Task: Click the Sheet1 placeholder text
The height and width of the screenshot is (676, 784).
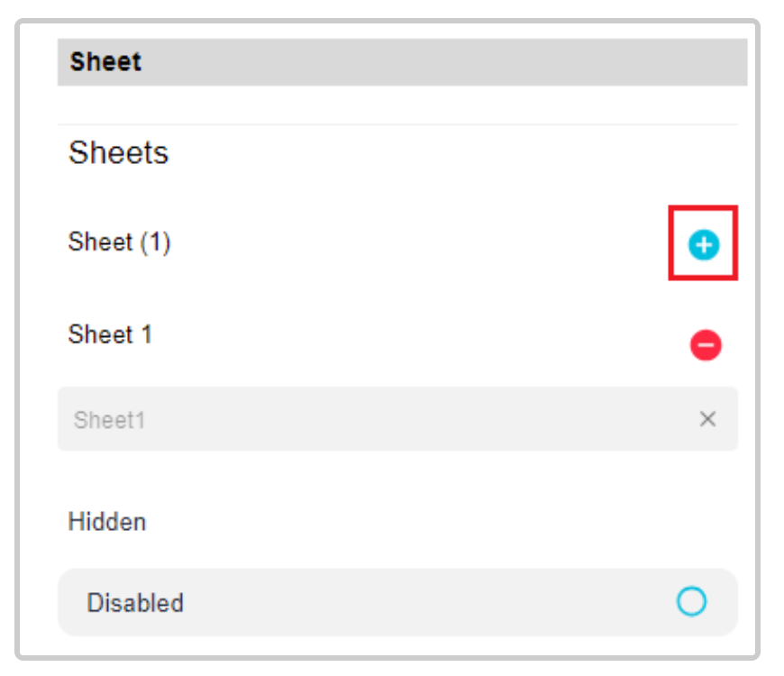Action: (109, 420)
